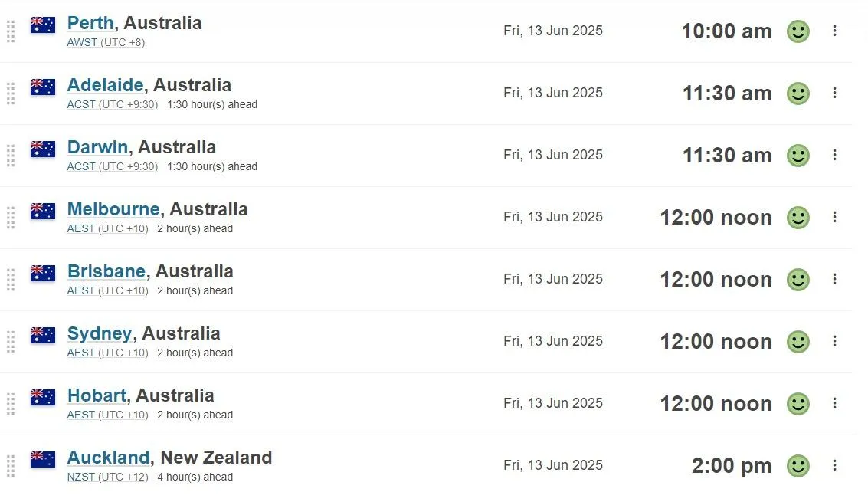Click the NZST (UTC +12) timezone link
The width and height of the screenshot is (868, 502).
pos(107,477)
